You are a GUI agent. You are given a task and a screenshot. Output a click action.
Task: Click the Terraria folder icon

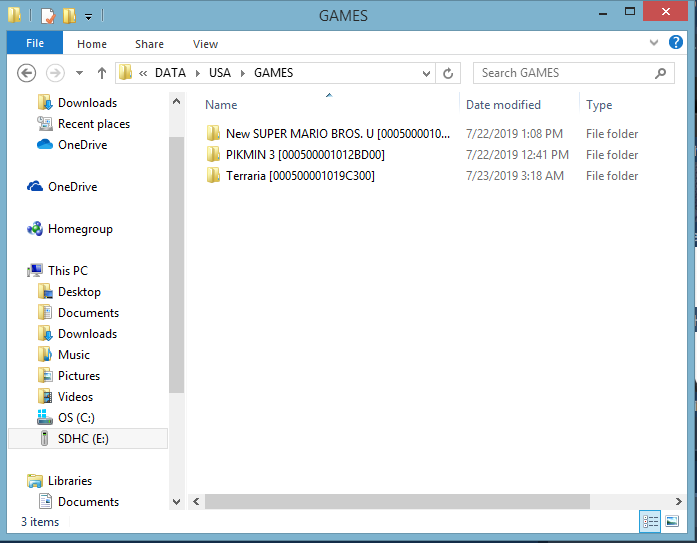[213, 176]
